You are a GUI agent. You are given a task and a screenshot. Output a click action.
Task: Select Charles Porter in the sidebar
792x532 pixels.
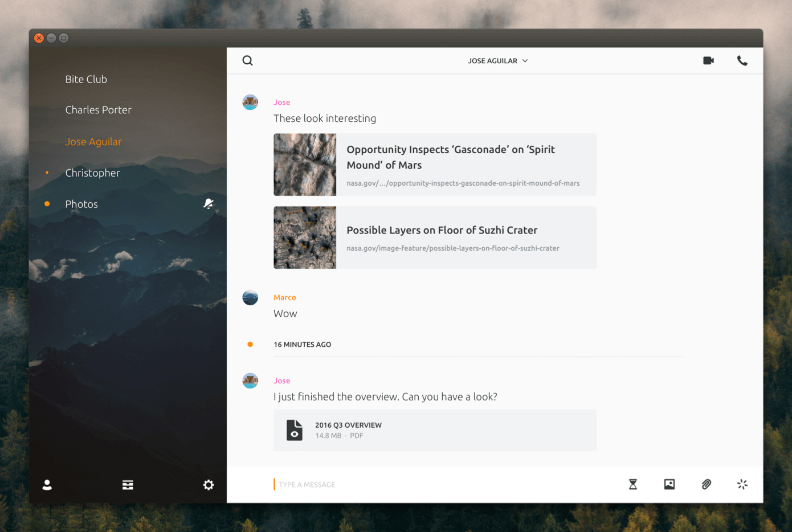pyautogui.click(x=98, y=110)
